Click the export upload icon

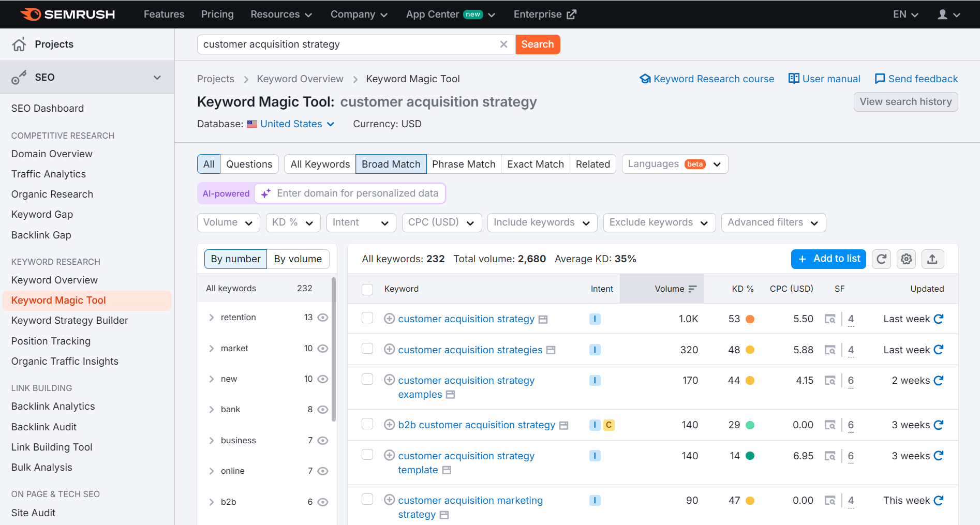(x=932, y=259)
